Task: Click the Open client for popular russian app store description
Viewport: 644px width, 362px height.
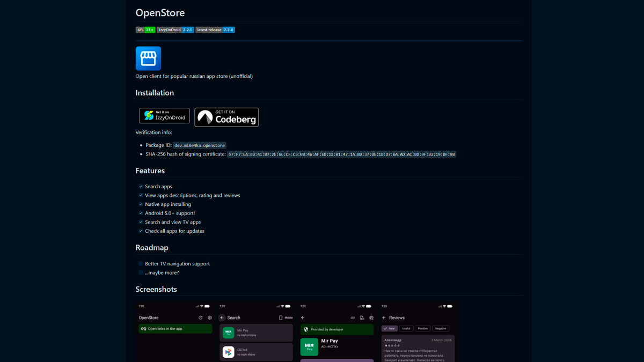Action: tap(194, 76)
